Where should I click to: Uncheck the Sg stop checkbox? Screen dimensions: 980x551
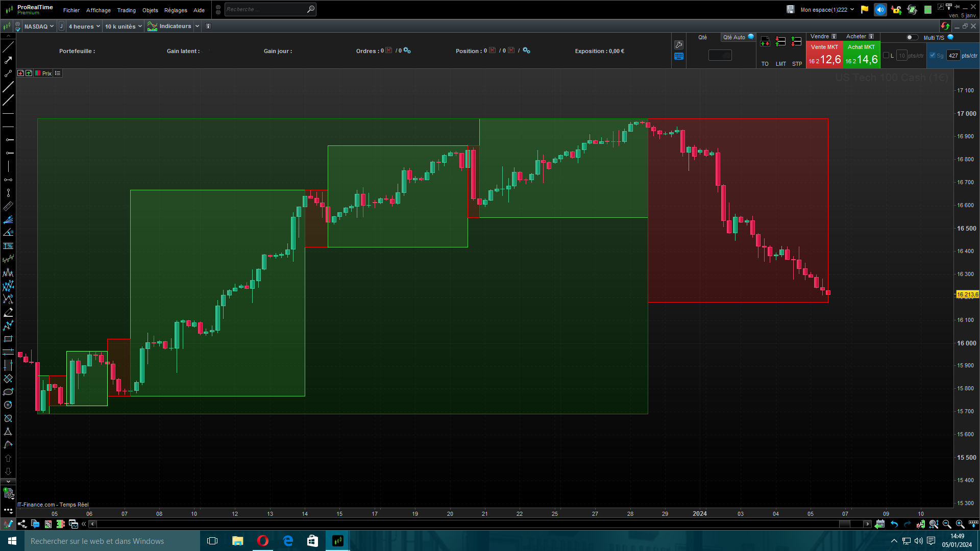(933, 56)
